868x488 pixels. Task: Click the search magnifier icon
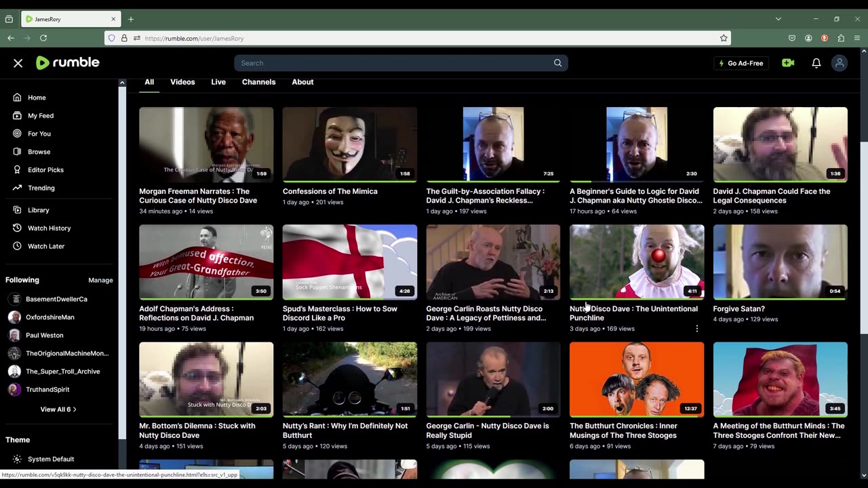[557, 63]
